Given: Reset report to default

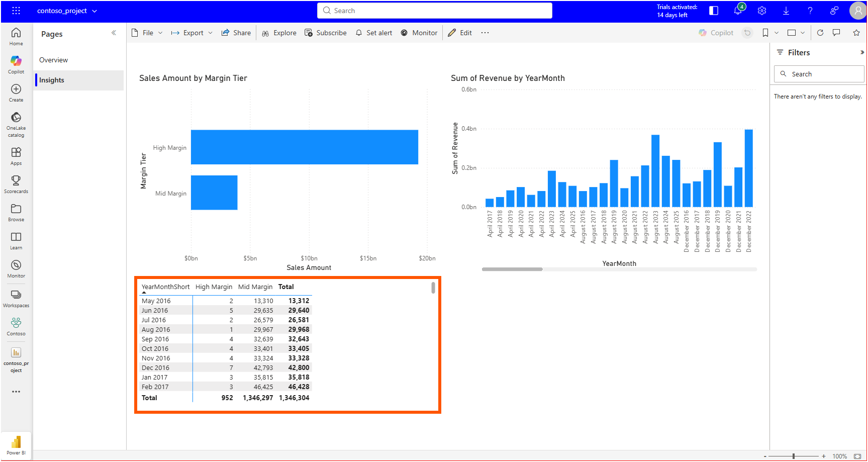Looking at the screenshot, I should (x=747, y=33).
